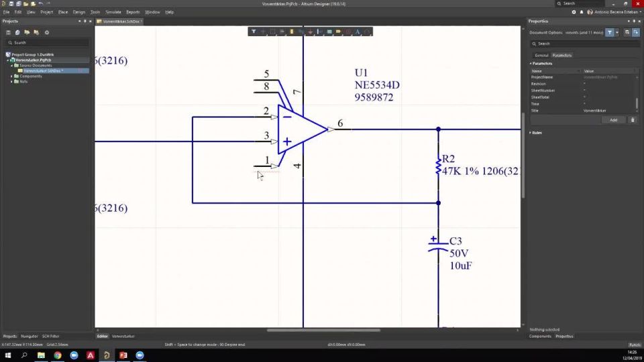
Task: Click the Search field in the Properties panel
Action: coord(584,44)
